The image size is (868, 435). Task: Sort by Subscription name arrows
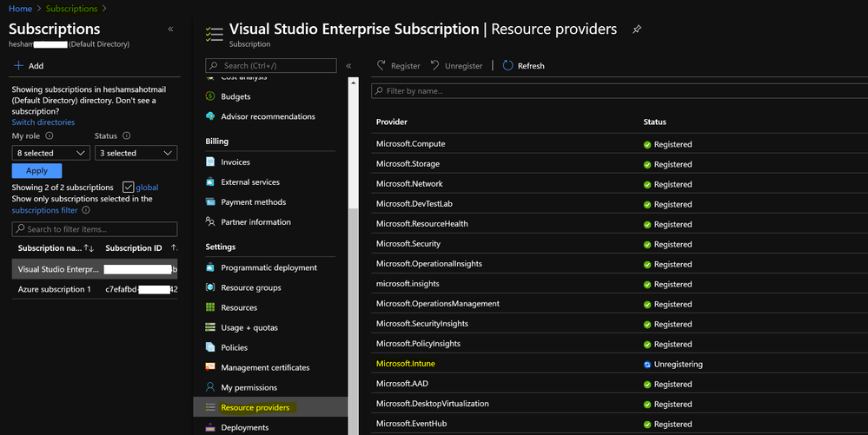coord(89,248)
